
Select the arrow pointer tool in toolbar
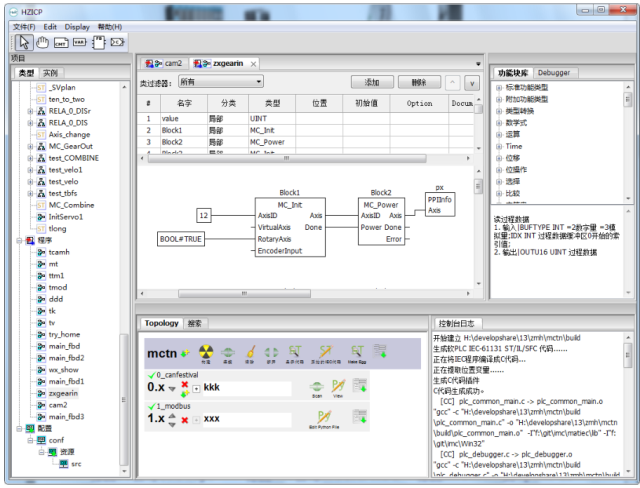click(24, 42)
